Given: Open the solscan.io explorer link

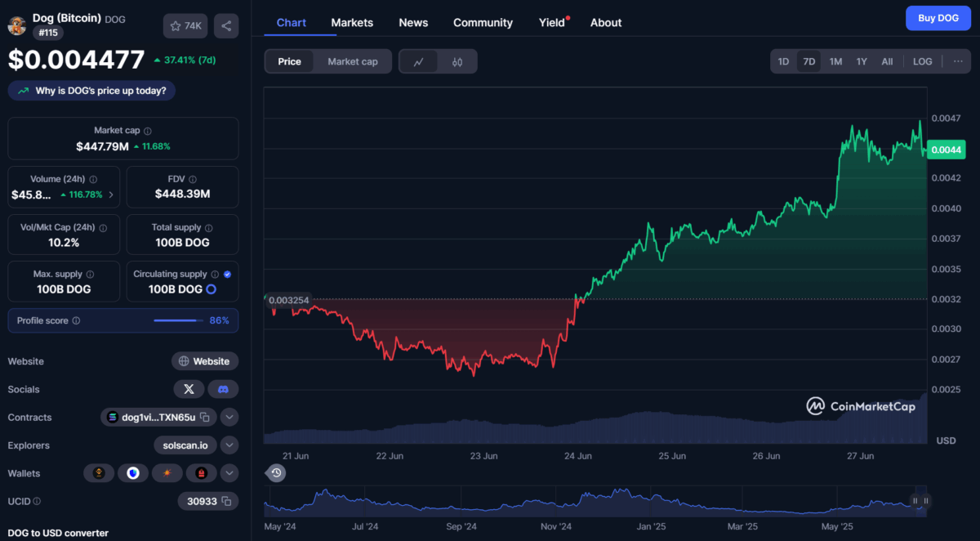Looking at the screenshot, I should point(185,445).
